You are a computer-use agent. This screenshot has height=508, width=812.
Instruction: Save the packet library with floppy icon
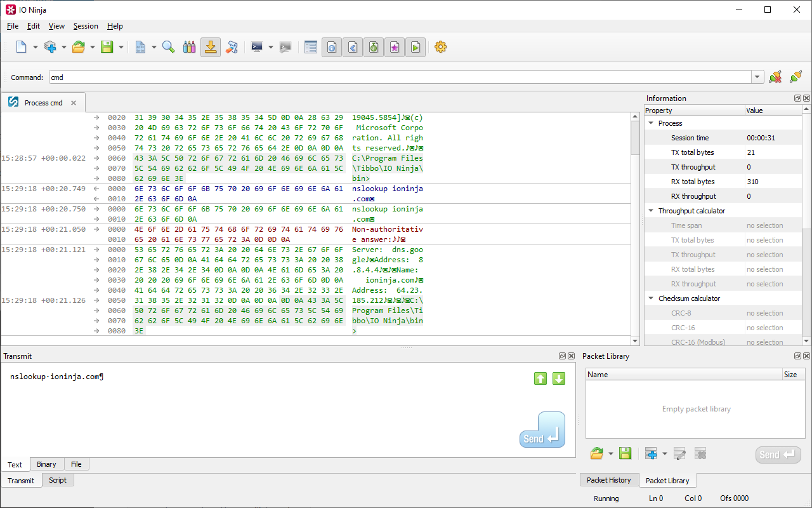[x=625, y=453]
